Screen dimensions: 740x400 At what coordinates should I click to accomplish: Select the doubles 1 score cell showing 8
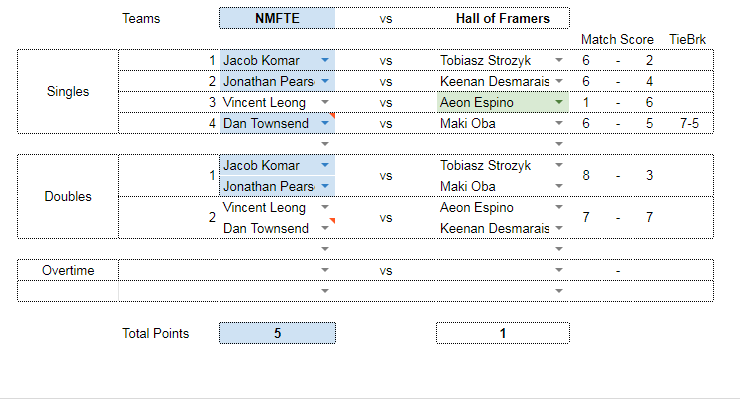click(x=586, y=175)
